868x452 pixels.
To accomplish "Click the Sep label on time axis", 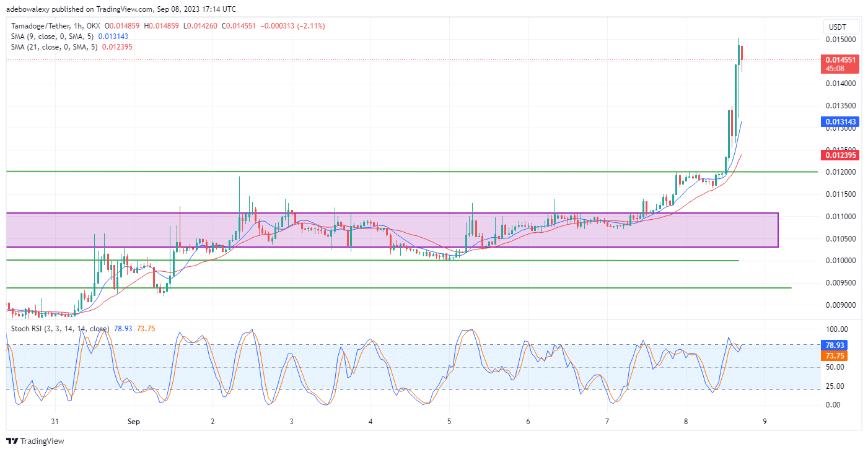I will pos(134,422).
